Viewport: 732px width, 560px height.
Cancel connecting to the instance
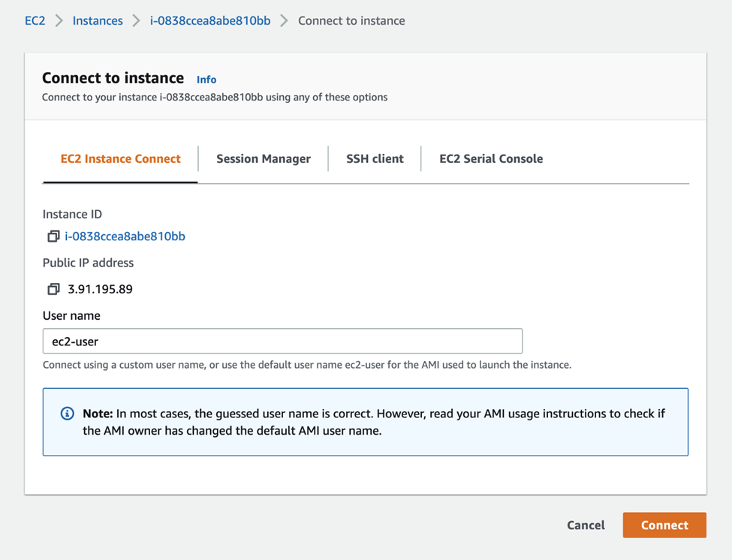[586, 525]
